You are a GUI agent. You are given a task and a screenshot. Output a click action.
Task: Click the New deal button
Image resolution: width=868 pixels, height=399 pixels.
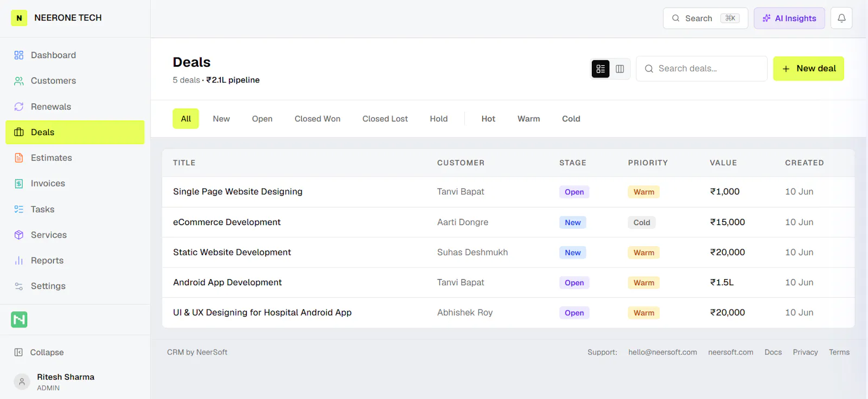click(808, 69)
